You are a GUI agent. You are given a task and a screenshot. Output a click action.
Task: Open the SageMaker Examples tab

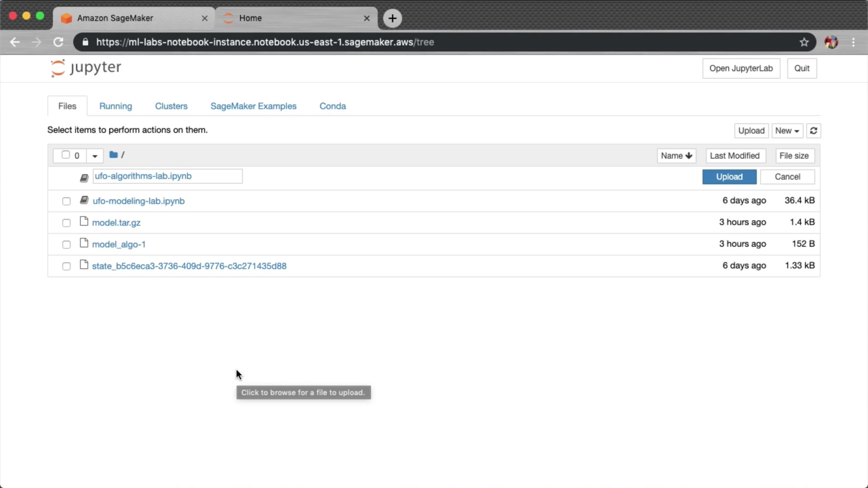click(x=253, y=106)
